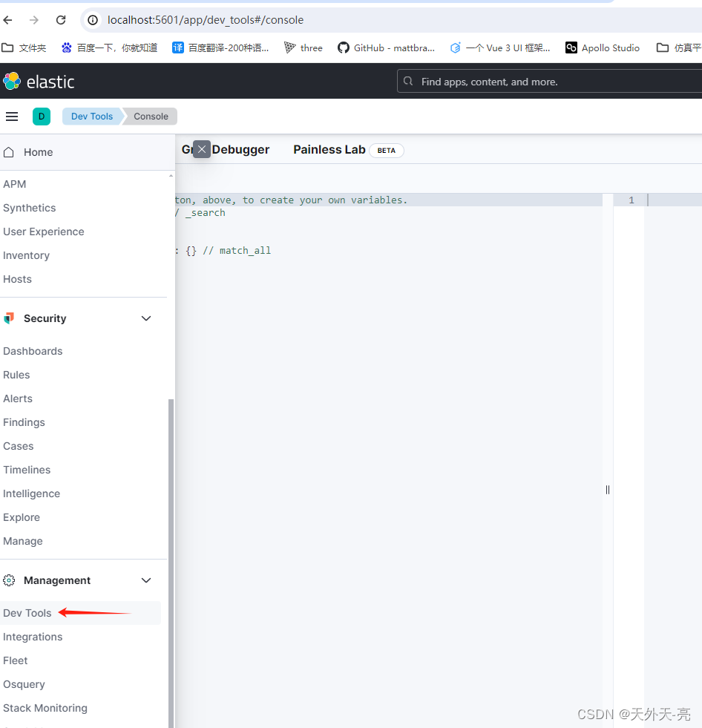
Task: Open Alerts under Security
Action: click(18, 399)
